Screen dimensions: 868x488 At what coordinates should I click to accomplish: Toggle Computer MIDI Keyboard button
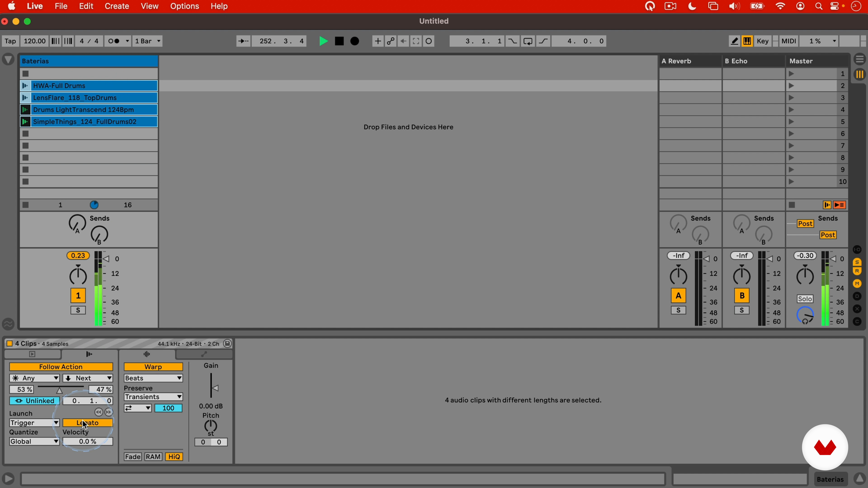point(747,41)
